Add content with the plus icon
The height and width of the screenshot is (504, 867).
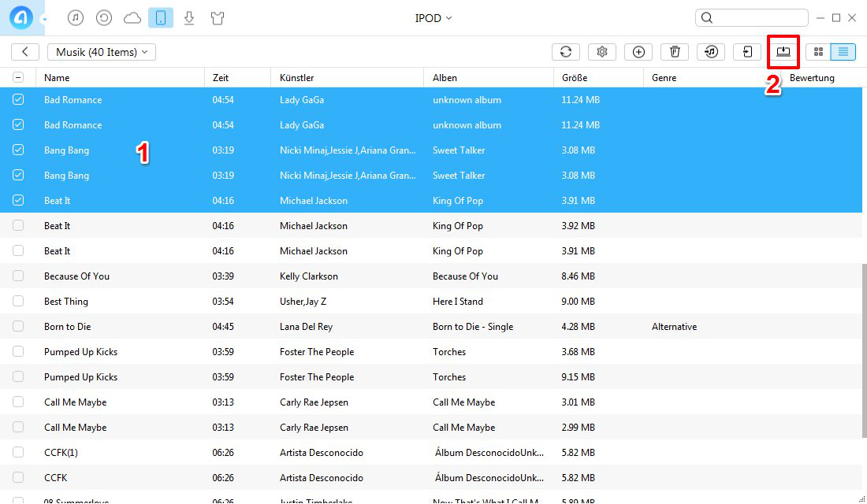(638, 52)
